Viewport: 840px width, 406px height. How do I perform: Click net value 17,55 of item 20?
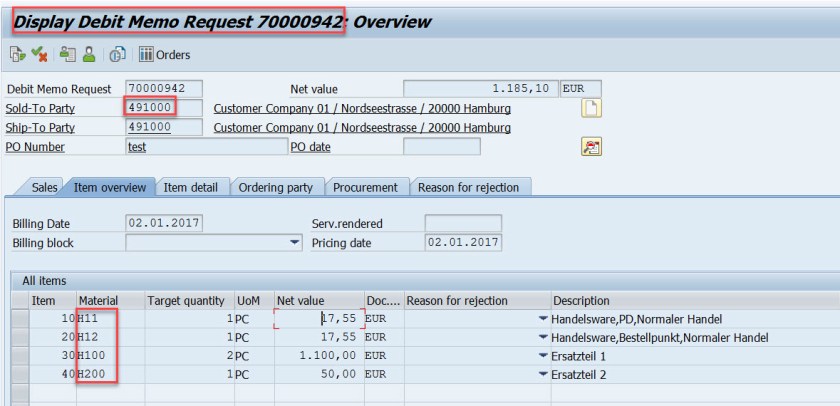click(x=319, y=337)
